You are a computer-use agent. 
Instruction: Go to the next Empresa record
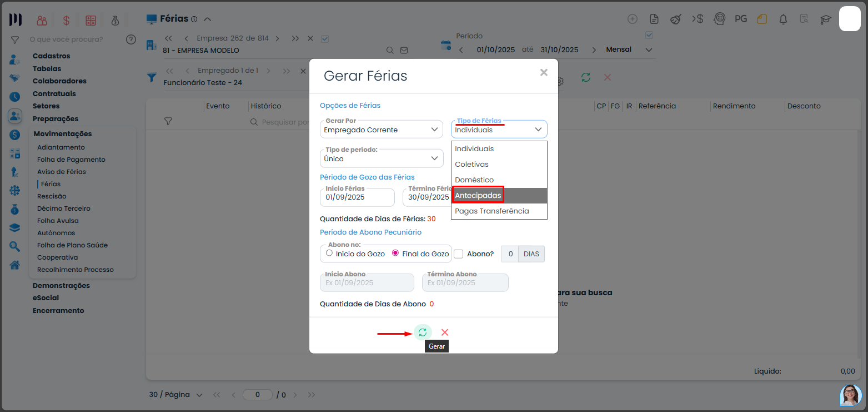pyautogui.click(x=278, y=38)
